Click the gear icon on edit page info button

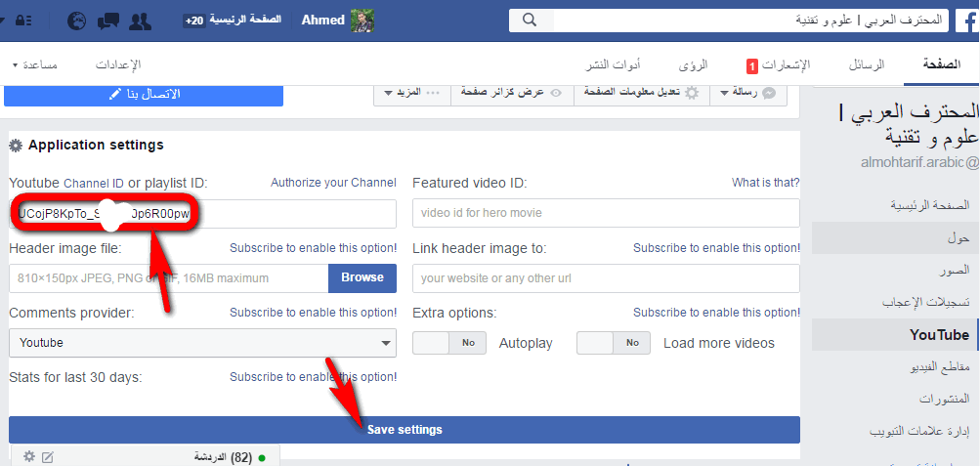coord(691,93)
